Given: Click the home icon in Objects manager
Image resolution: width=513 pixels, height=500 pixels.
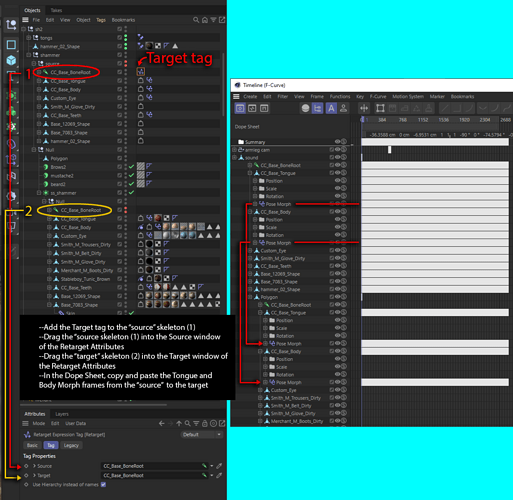Looking at the screenshot, I should point(205,20).
